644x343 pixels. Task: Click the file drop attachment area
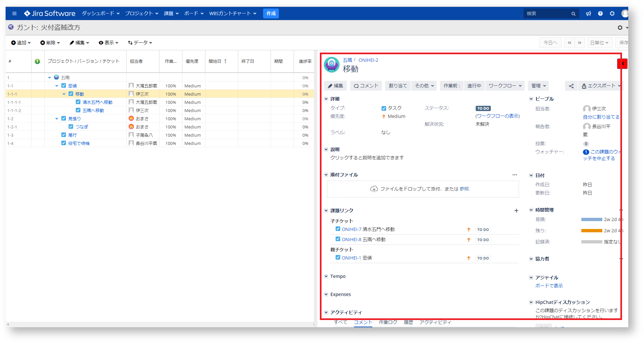point(423,189)
